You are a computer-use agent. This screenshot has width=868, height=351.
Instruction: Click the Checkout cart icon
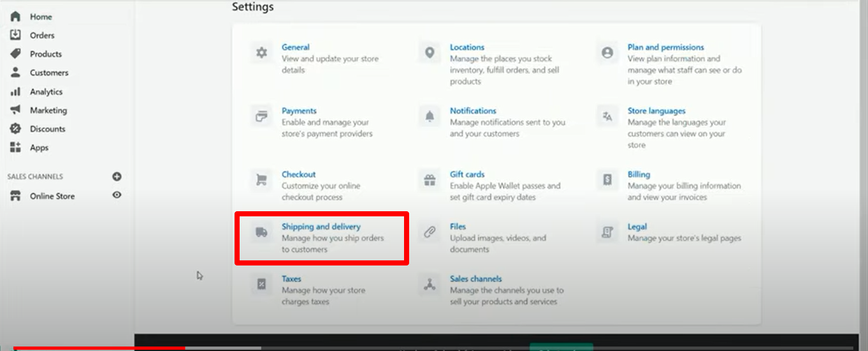pos(261,180)
